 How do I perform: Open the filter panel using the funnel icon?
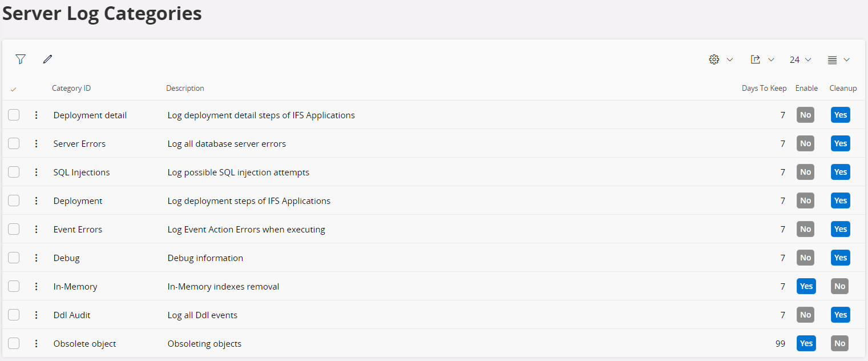[x=20, y=59]
